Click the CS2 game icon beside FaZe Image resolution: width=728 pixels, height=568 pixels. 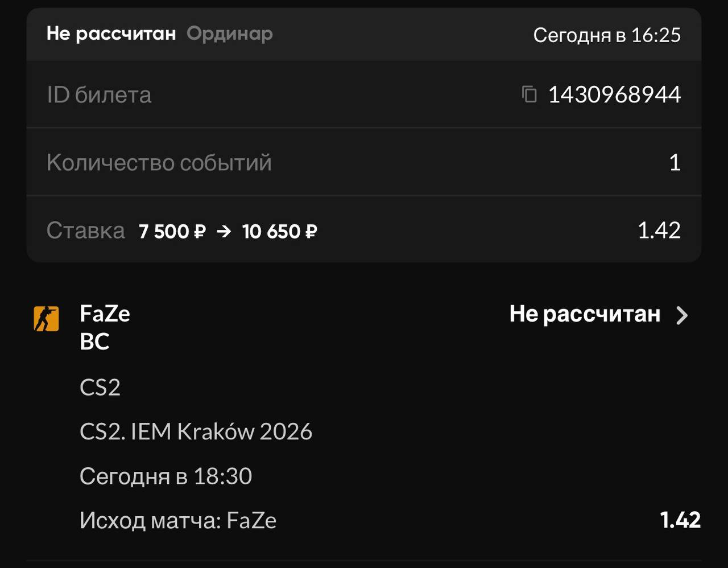click(x=46, y=318)
